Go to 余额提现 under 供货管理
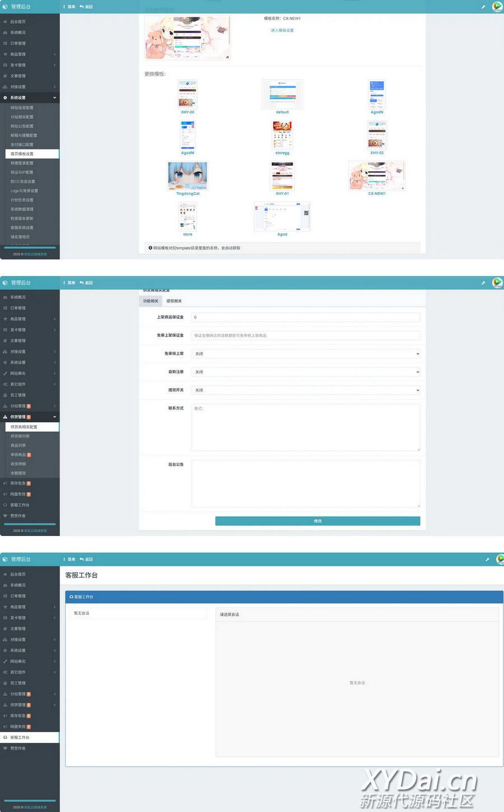 (x=18, y=473)
